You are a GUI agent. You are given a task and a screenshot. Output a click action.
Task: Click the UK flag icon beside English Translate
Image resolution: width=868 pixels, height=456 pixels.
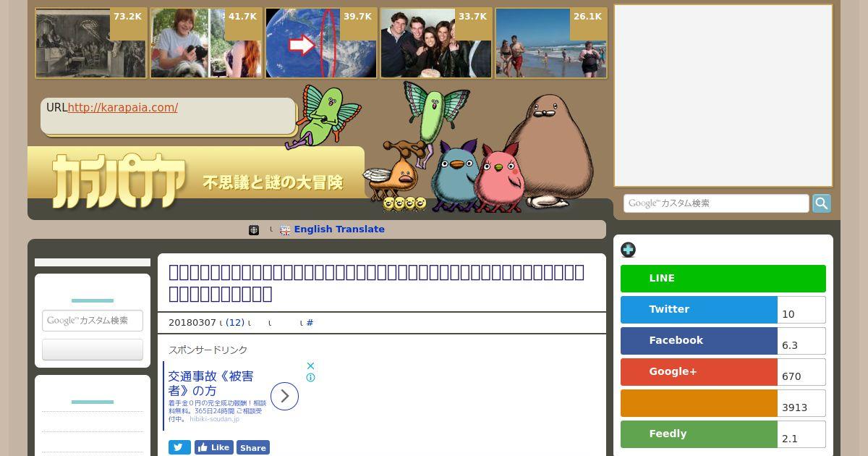[x=285, y=230]
